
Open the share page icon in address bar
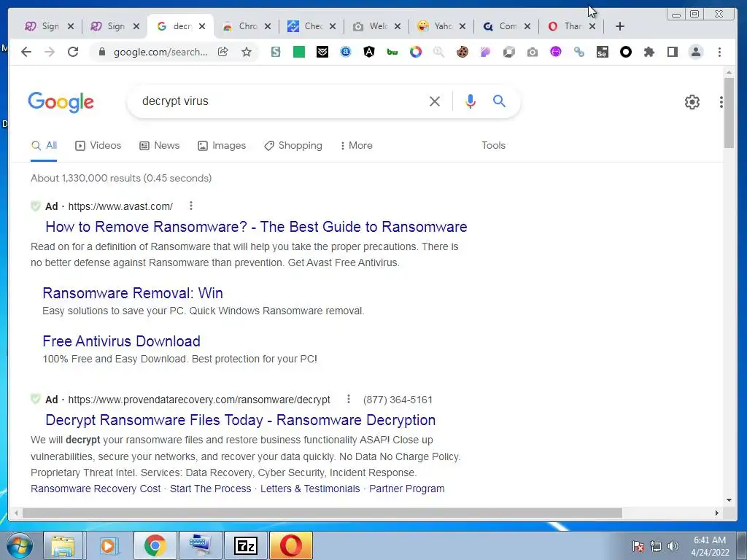(223, 52)
